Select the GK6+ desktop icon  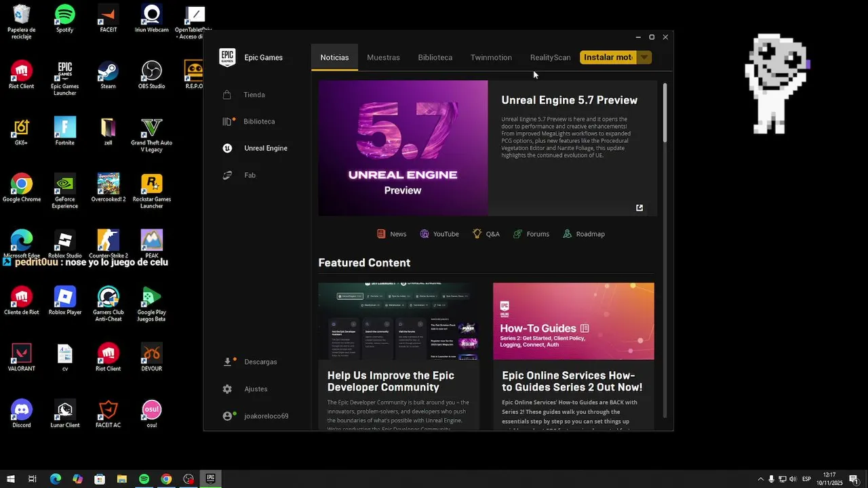coord(21,131)
